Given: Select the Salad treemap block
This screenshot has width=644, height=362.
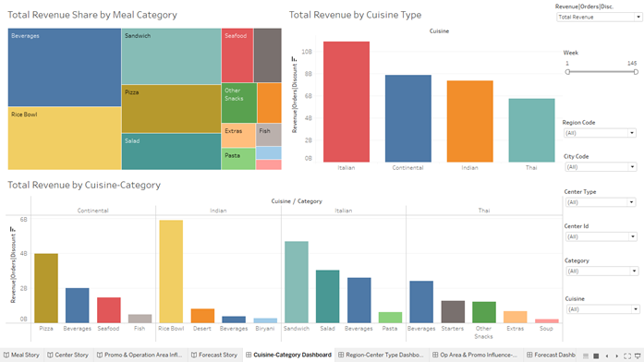Looking at the screenshot, I should click(171, 151).
